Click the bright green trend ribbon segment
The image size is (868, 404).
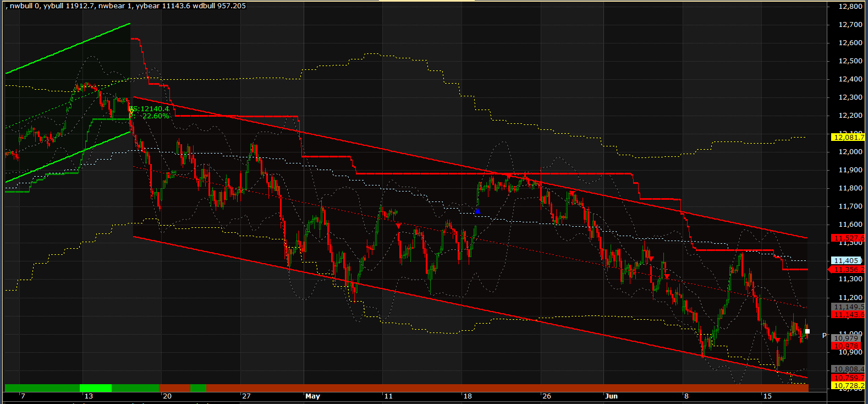click(x=96, y=388)
